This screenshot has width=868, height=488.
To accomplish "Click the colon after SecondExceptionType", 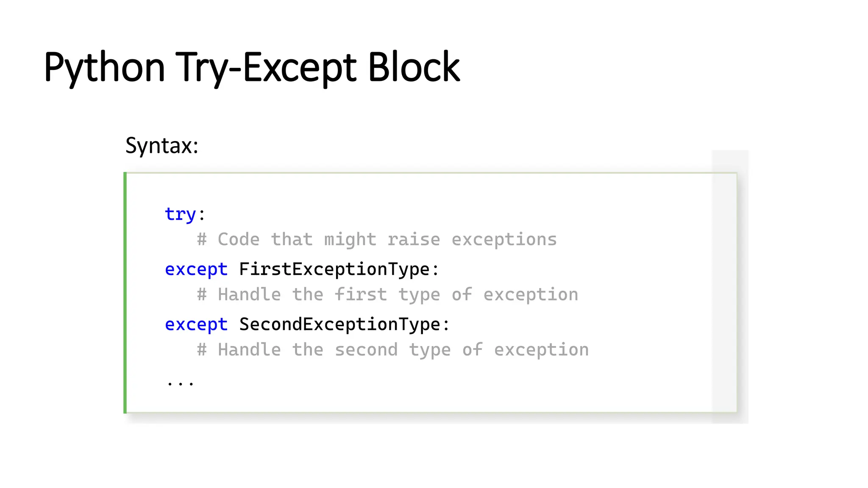I will (x=446, y=325).
